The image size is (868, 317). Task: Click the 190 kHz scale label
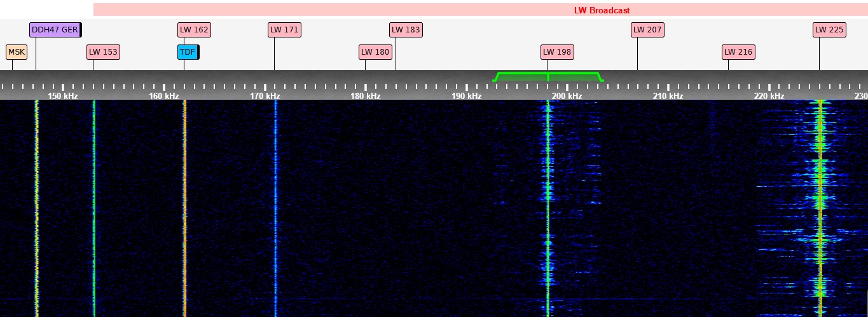467,96
